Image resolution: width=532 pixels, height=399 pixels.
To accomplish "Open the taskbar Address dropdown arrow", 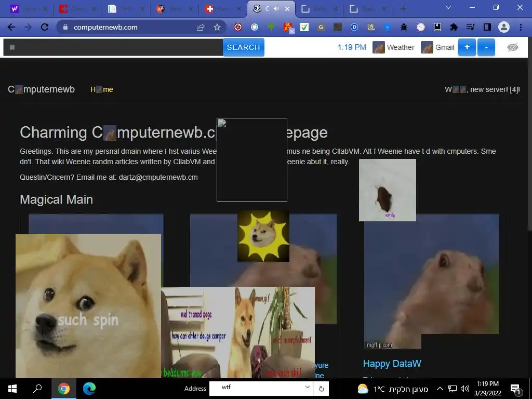I will pos(308,387).
